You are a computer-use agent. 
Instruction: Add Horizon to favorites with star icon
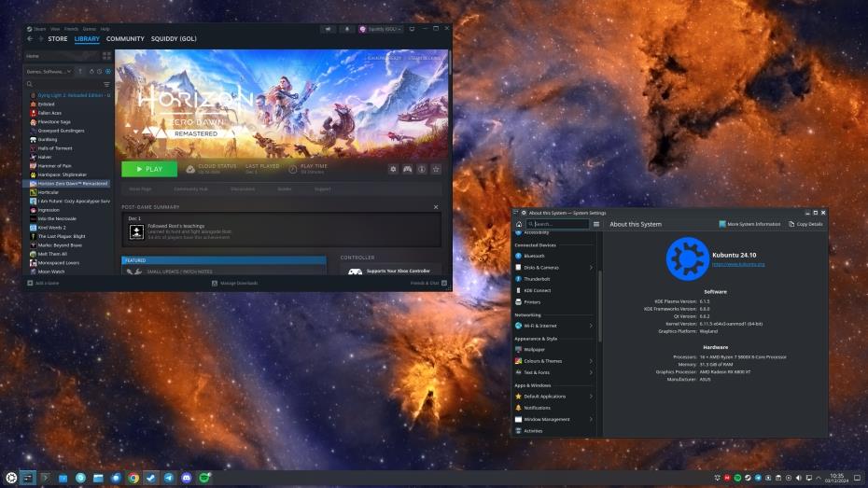(x=436, y=169)
